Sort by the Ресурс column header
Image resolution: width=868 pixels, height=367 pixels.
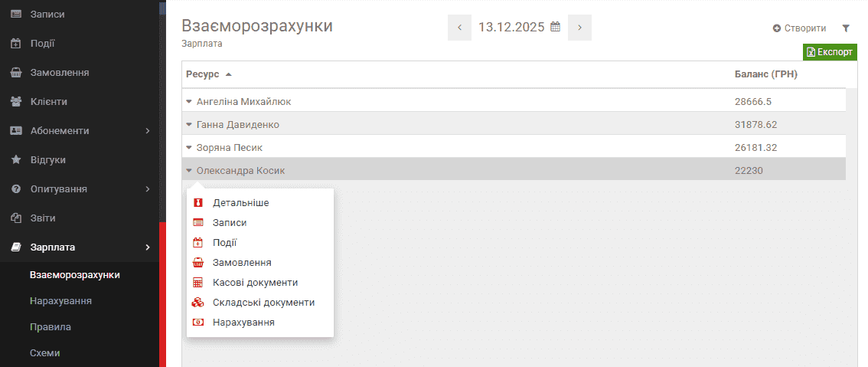[203, 74]
